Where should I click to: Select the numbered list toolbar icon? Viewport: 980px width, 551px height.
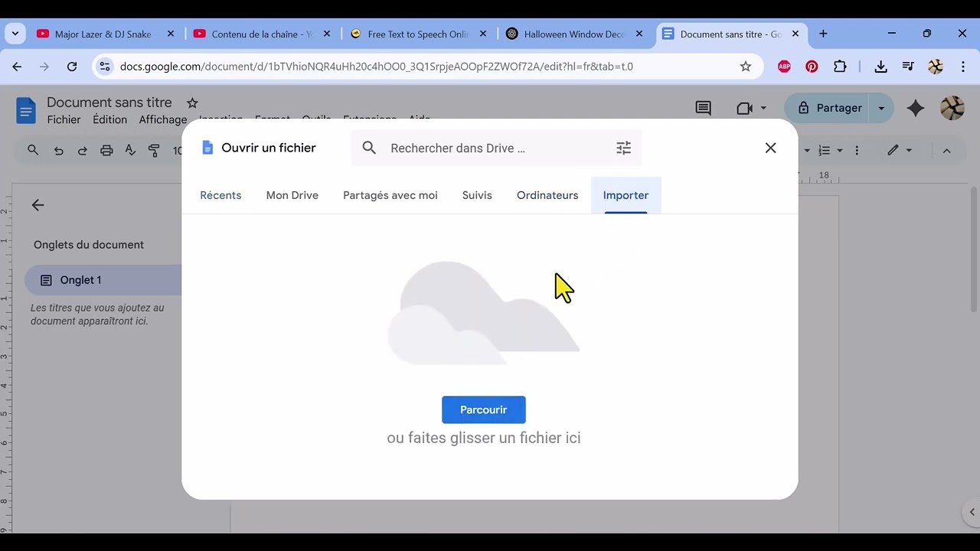tap(825, 151)
